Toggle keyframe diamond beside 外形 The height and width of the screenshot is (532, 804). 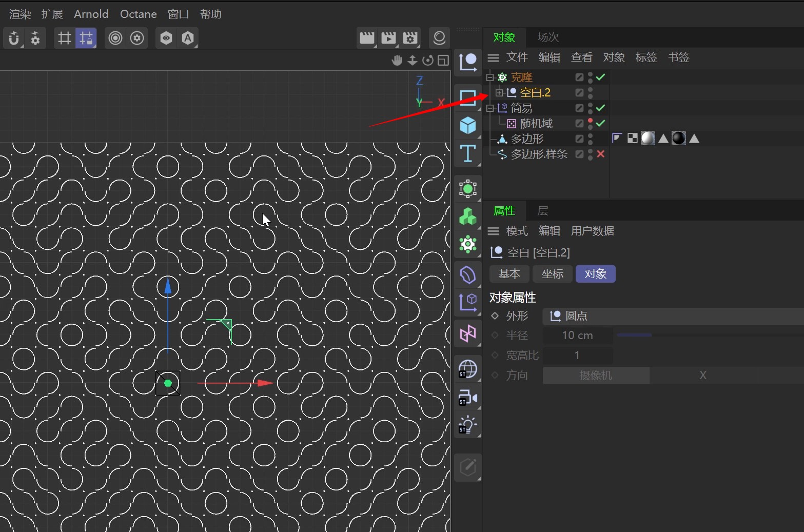(x=495, y=316)
